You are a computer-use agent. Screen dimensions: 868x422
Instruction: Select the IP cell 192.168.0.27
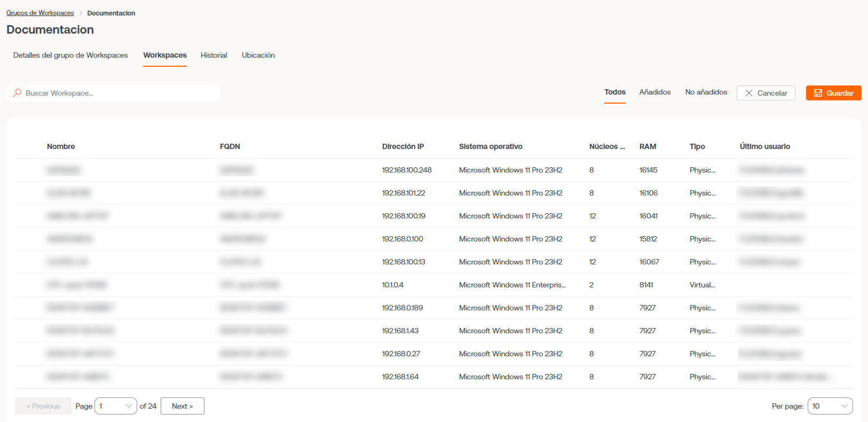pyautogui.click(x=401, y=354)
